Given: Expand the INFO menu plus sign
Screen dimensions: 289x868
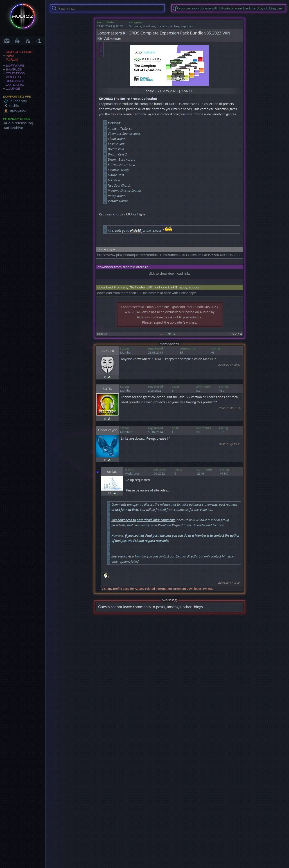Looking at the screenshot, I should [4, 56].
